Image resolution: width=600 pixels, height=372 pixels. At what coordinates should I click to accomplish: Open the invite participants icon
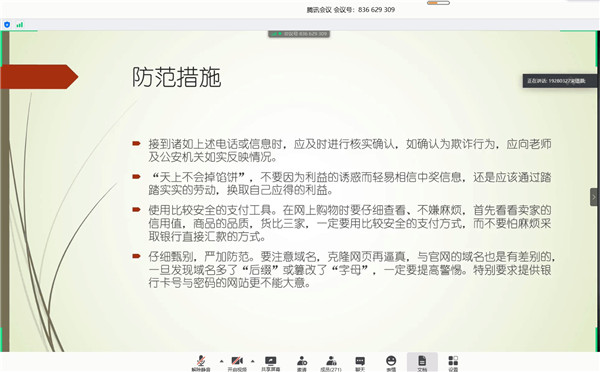[302, 363]
